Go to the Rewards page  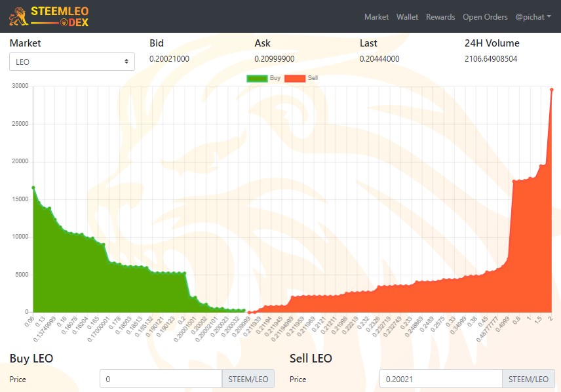[440, 17]
